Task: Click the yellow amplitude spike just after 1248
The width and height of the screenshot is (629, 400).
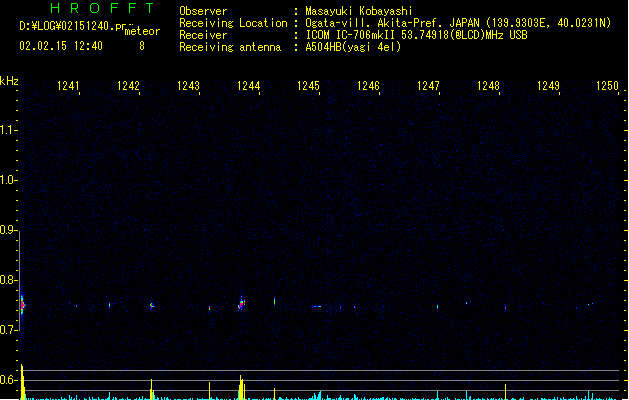Action: click(505, 392)
